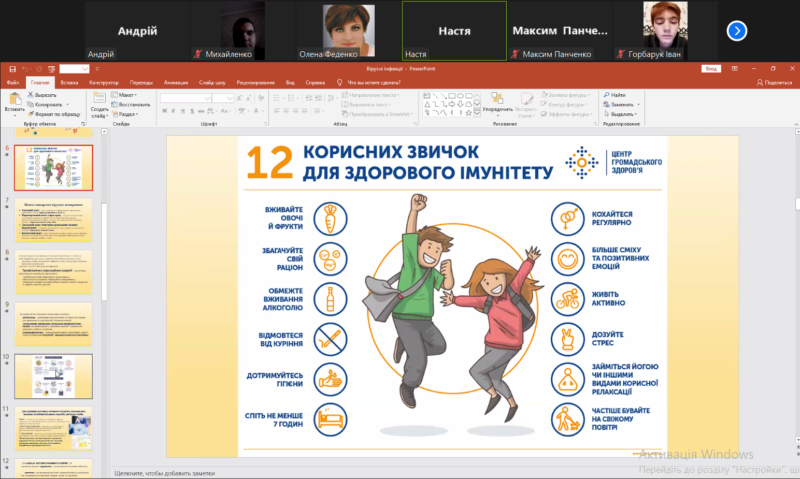Open the Вставить (Paste) clipboard icon
The width and height of the screenshot is (800, 479).
click(x=15, y=98)
